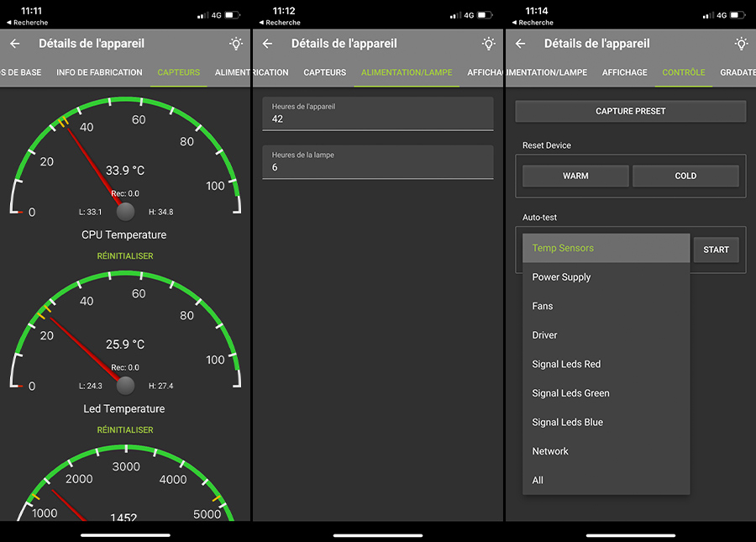Choose Fans auto-test option

pyautogui.click(x=606, y=306)
